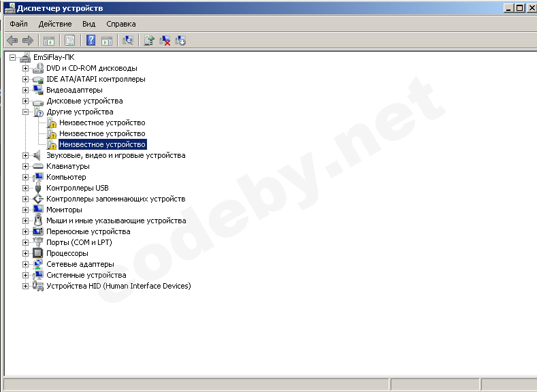Click the Device Manager title bar icon
This screenshot has width=537, height=392.
(x=10, y=8)
